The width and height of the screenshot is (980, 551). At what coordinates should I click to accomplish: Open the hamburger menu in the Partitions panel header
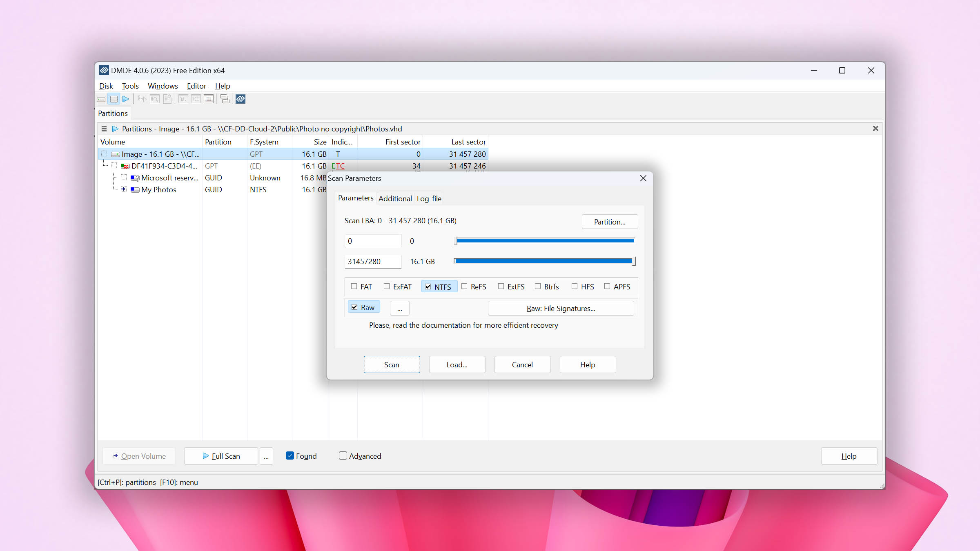click(104, 129)
